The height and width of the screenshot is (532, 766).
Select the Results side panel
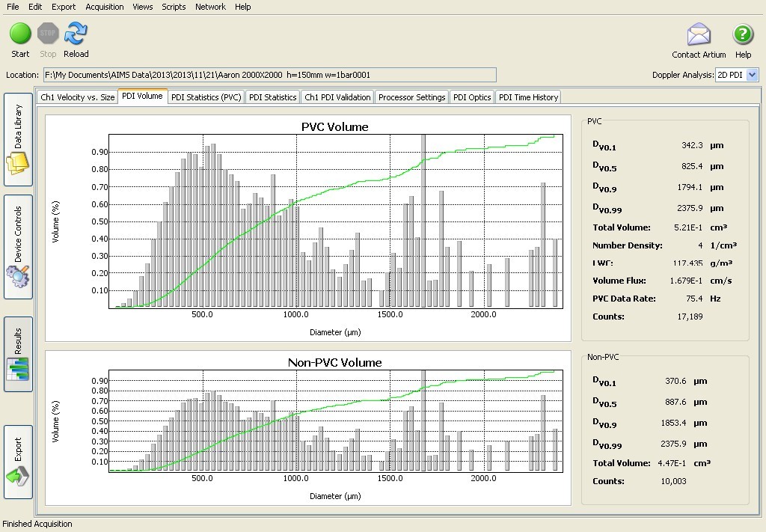(x=18, y=355)
